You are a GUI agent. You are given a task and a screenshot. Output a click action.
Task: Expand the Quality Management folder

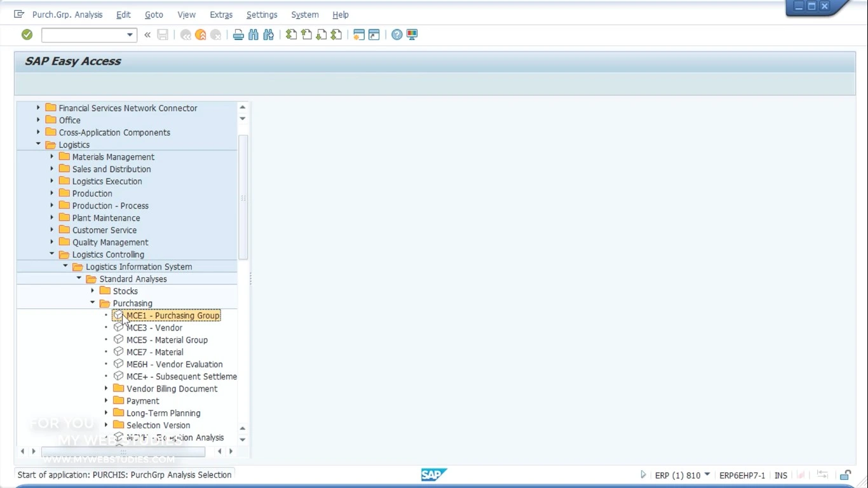click(51, 242)
